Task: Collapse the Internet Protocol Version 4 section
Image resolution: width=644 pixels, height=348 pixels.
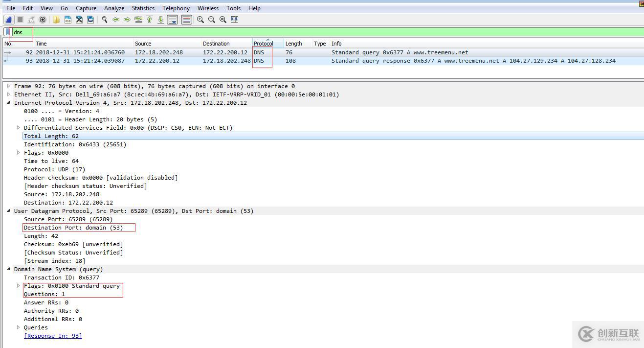Action: point(9,103)
